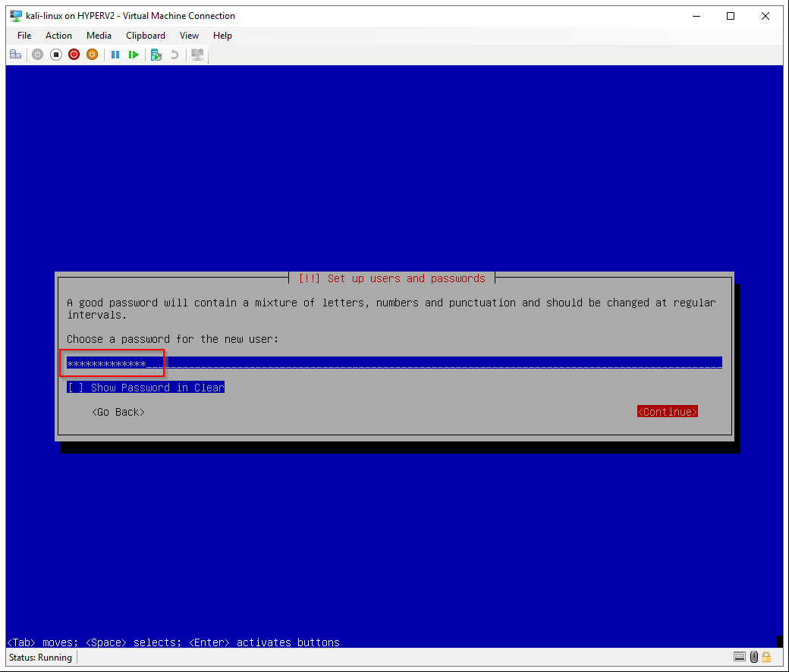
Task: Click the green Reset/play toolbar icon
Action: coord(134,55)
